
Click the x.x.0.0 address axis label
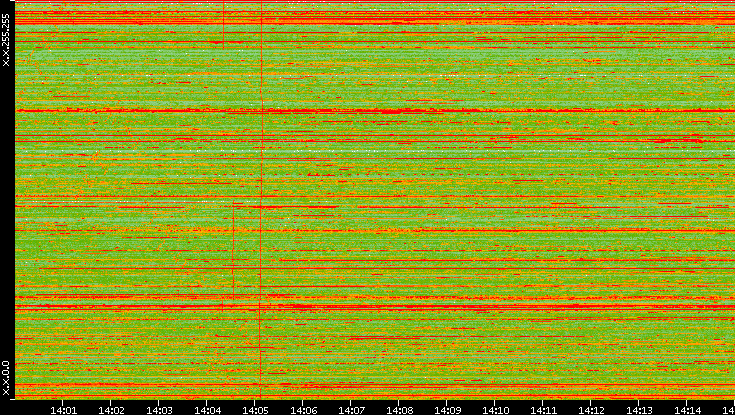click(x=6, y=378)
